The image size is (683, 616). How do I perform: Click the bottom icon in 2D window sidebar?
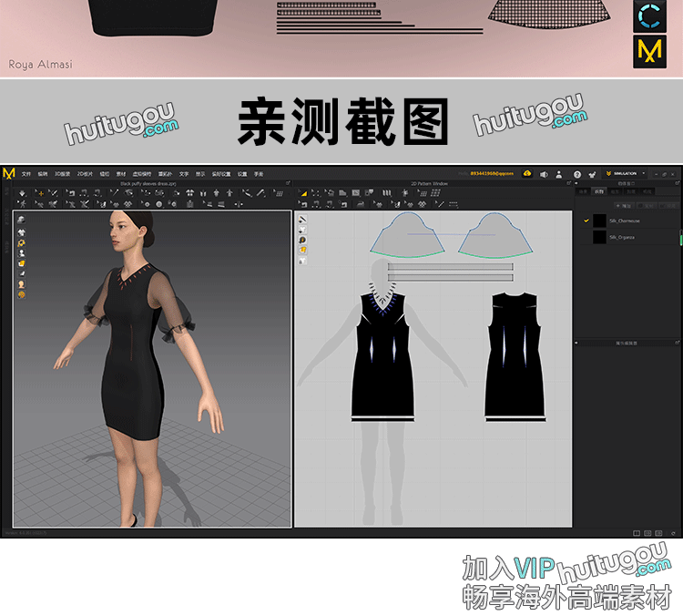click(x=302, y=261)
